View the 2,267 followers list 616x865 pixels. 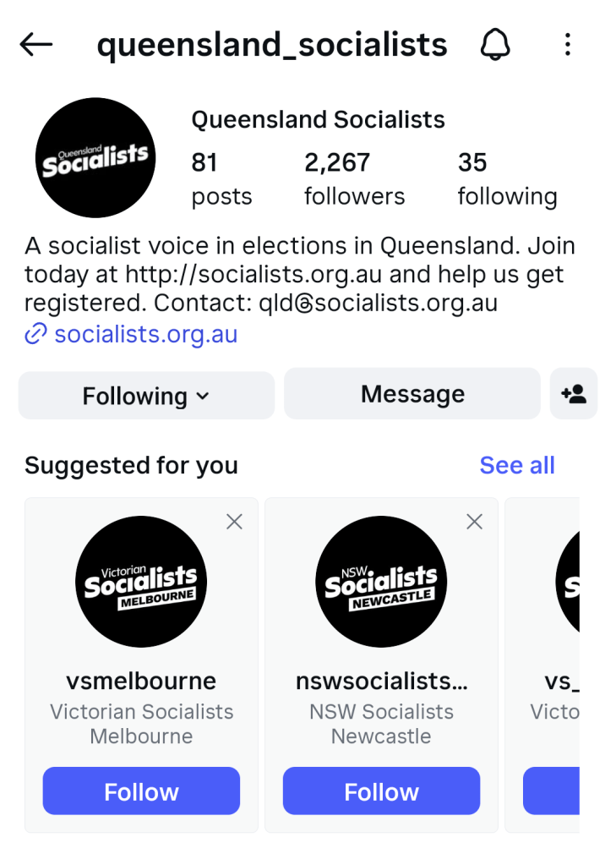pos(354,178)
